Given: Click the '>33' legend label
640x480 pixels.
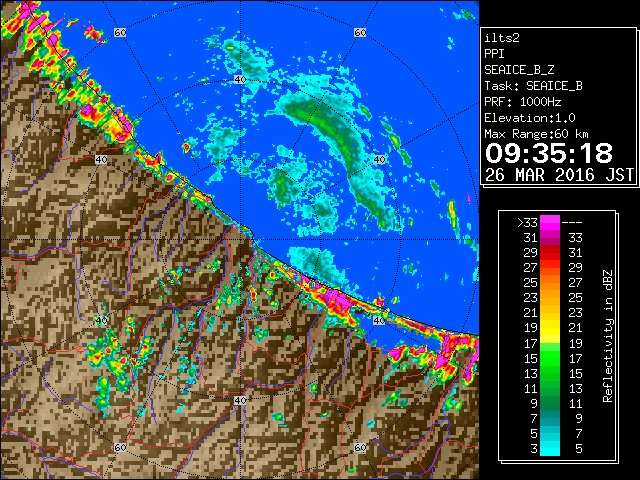Looking at the screenshot, I should (x=527, y=223).
